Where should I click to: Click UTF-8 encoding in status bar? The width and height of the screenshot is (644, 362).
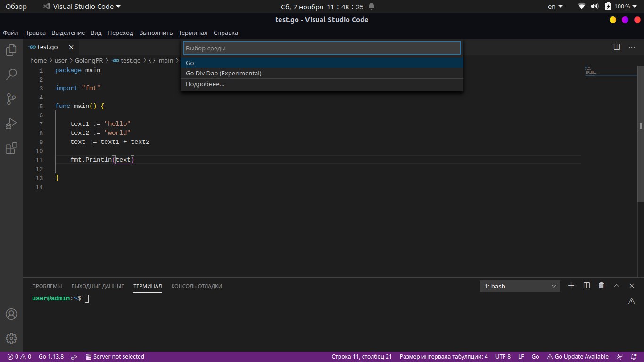point(503,357)
